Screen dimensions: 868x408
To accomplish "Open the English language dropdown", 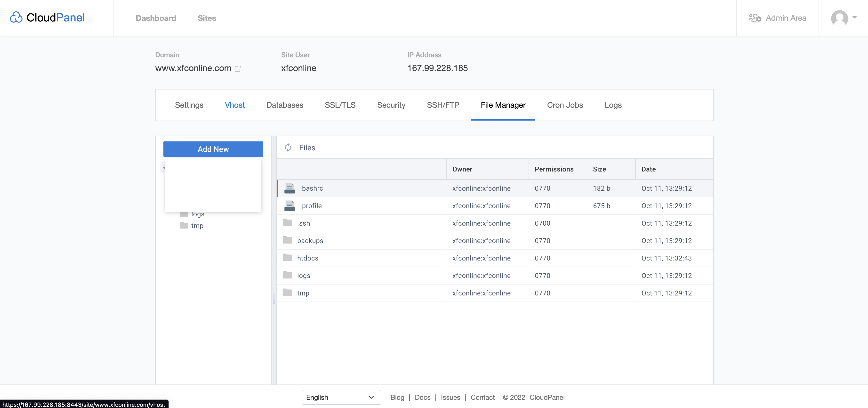I will tap(341, 397).
